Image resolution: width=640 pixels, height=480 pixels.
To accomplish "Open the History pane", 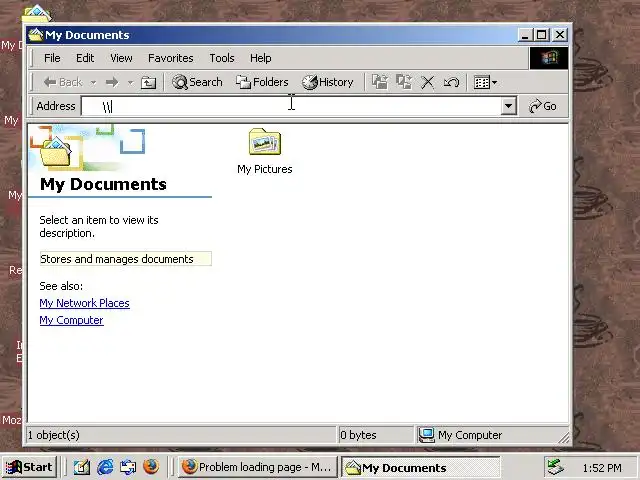I will point(328,82).
